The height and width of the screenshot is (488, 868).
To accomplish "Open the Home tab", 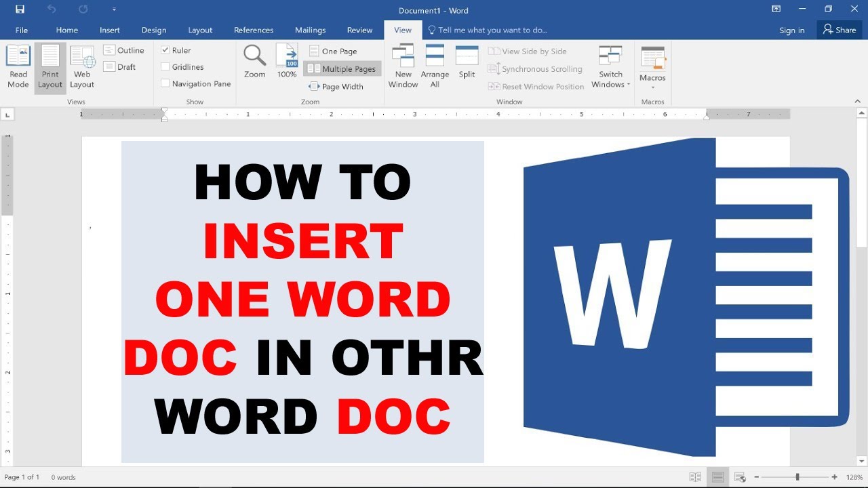I will (x=67, y=30).
